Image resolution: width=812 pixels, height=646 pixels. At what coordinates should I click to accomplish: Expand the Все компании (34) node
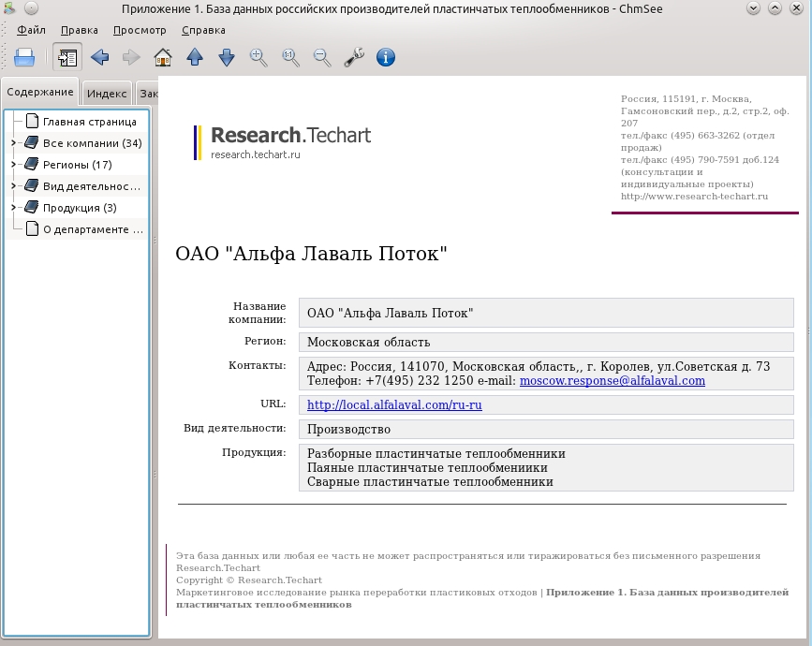point(14,143)
